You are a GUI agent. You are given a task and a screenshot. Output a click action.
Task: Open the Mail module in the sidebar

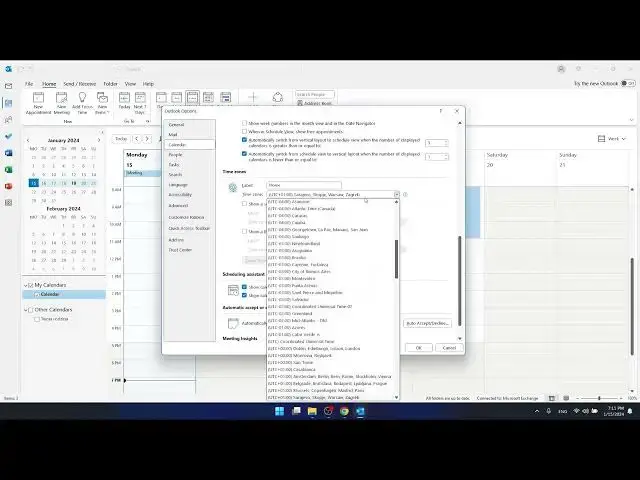pos(9,86)
